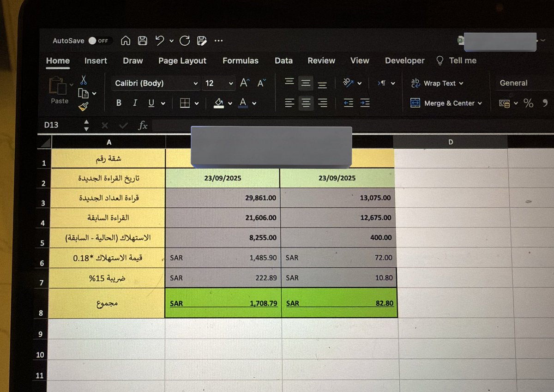Open the View ribbon tab
Viewport: 554px width, 392px height.
click(x=360, y=61)
